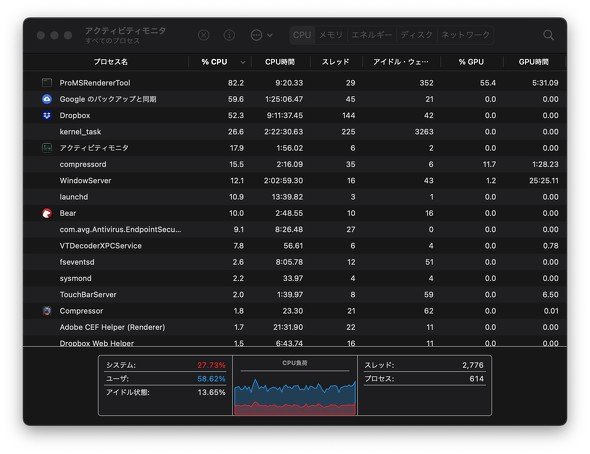Sort by % CPU column header

click(x=214, y=62)
